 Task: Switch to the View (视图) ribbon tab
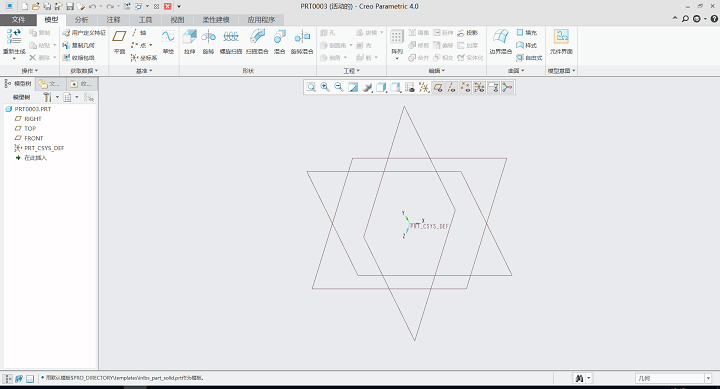(177, 20)
